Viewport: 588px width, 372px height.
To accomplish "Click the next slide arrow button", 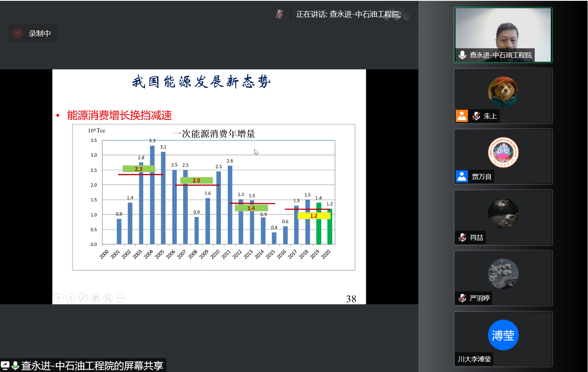I will point(71,298).
